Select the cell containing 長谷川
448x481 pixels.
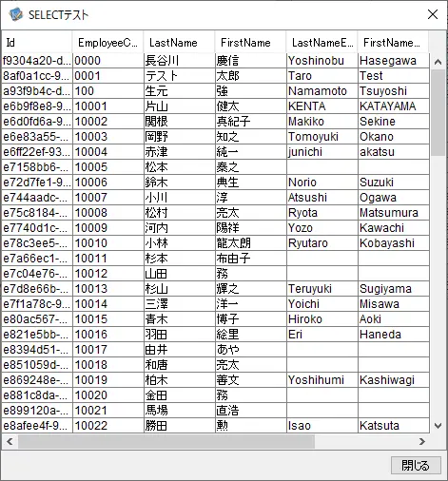(x=180, y=61)
